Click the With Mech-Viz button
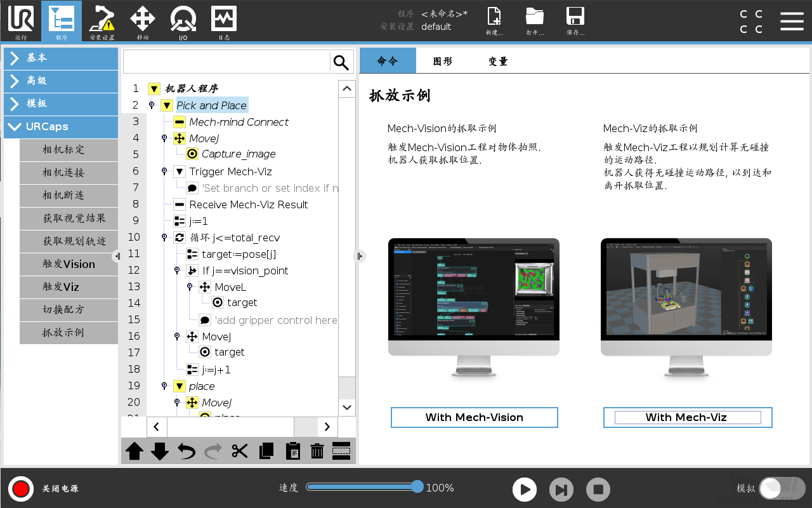 click(688, 417)
